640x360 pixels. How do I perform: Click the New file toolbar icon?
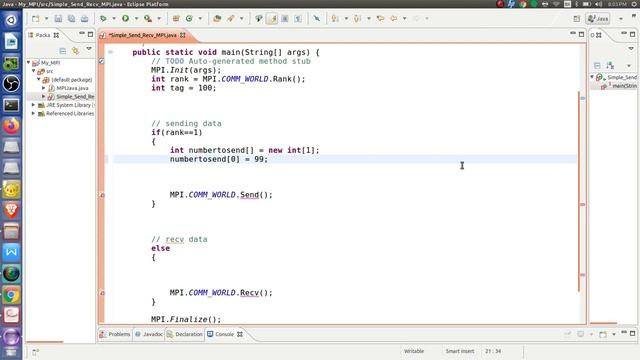(36, 18)
